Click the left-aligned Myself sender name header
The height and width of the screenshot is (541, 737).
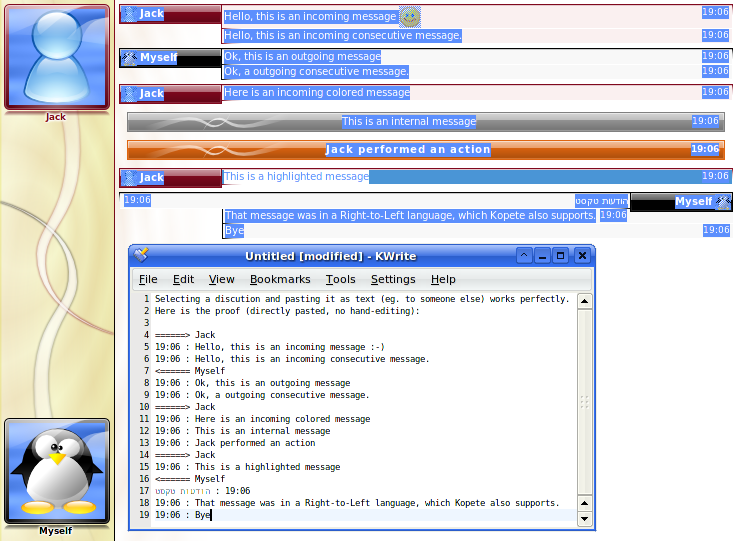[x=170, y=58]
